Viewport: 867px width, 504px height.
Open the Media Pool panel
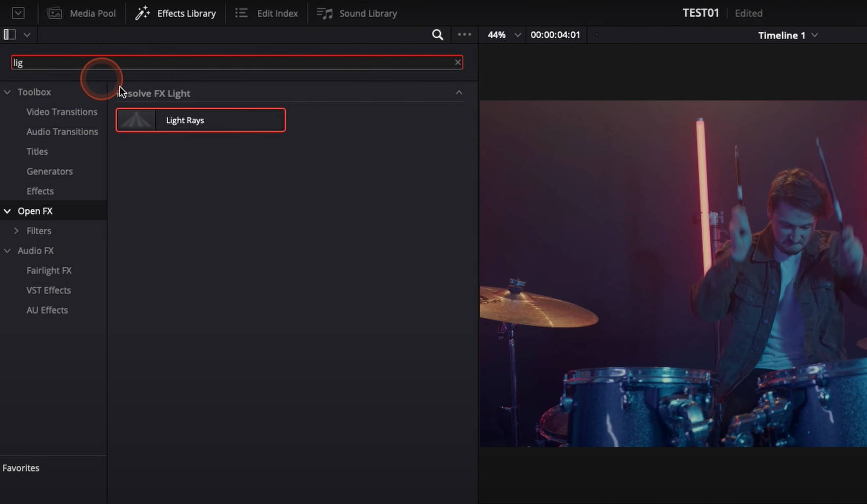[x=82, y=13]
